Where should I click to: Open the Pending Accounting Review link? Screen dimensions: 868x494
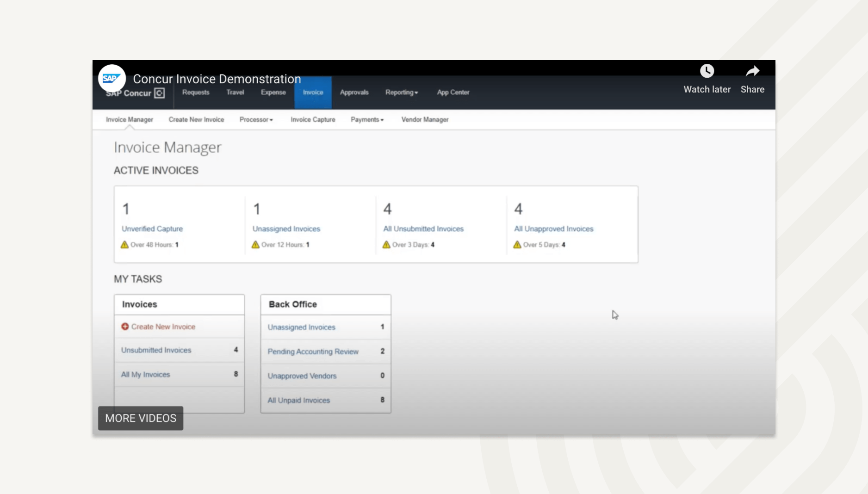(313, 352)
